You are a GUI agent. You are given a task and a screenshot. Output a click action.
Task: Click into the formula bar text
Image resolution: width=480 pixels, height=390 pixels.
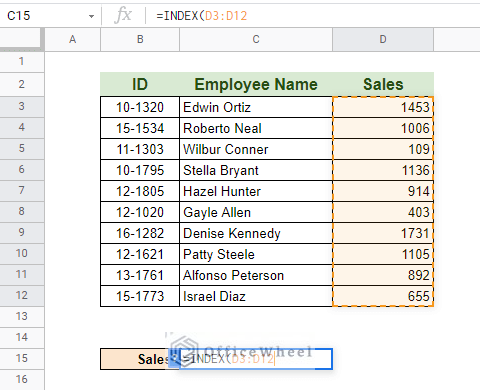pos(202,16)
